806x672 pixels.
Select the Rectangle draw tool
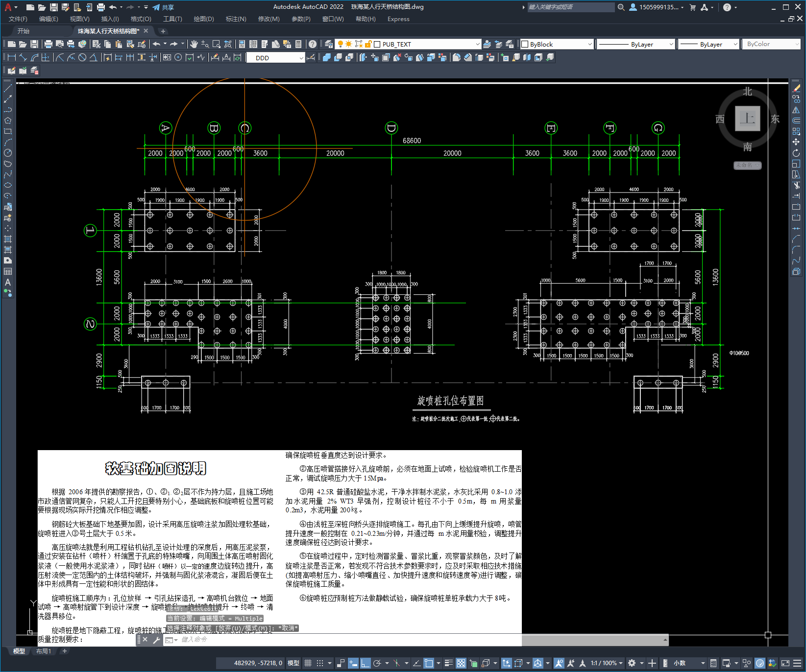click(8, 131)
